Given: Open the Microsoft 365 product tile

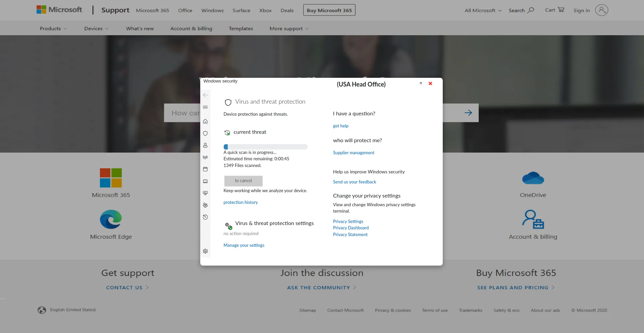Looking at the screenshot, I should [x=111, y=183].
